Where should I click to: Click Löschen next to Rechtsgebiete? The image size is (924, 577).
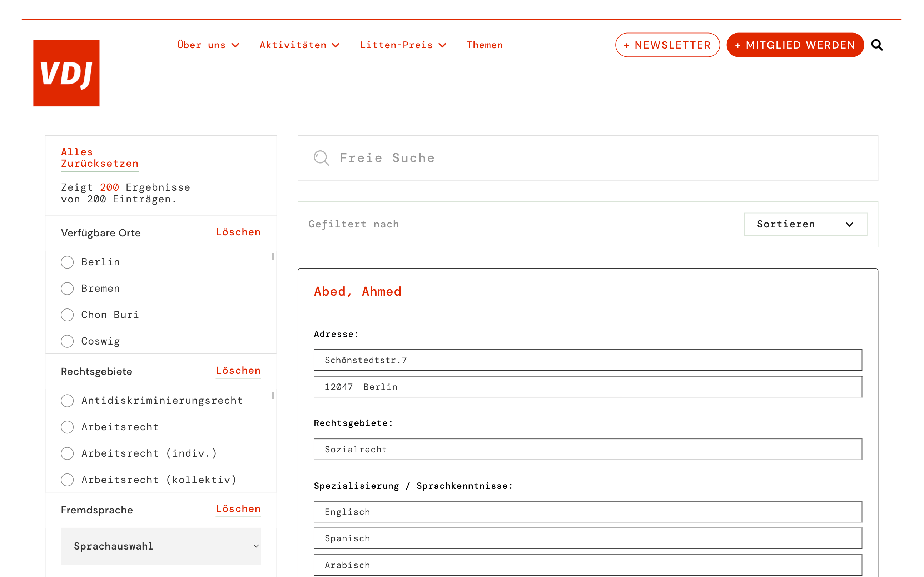(238, 371)
